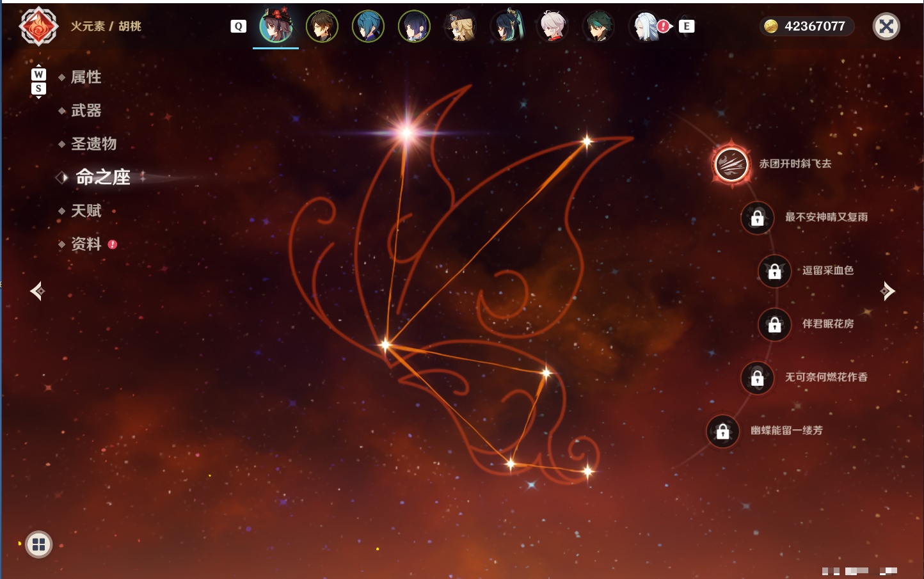Click the Pyro element emblem icon
The width and height of the screenshot is (924, 579).
coord(38,26)
